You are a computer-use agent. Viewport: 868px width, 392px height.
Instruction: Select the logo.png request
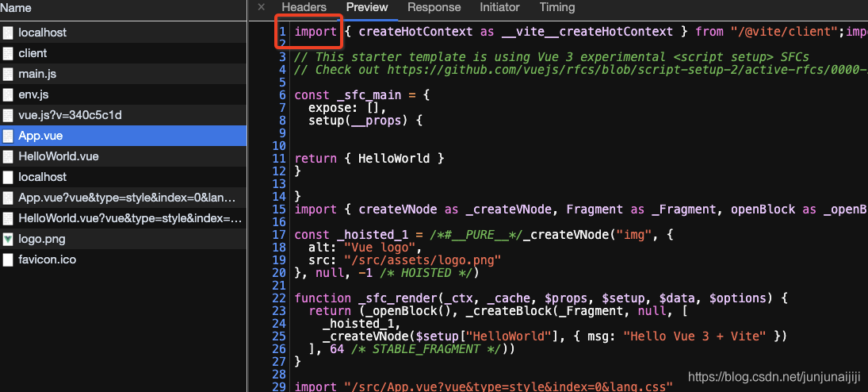coord(123,239)
